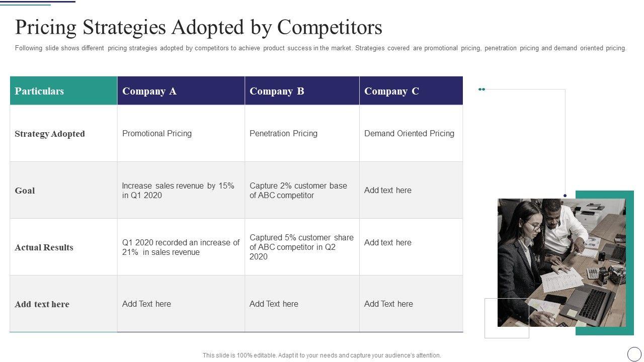The image size is (644, 362).
Task: Select the 'Actual Results' row label
Action: [x=44, y=247]
